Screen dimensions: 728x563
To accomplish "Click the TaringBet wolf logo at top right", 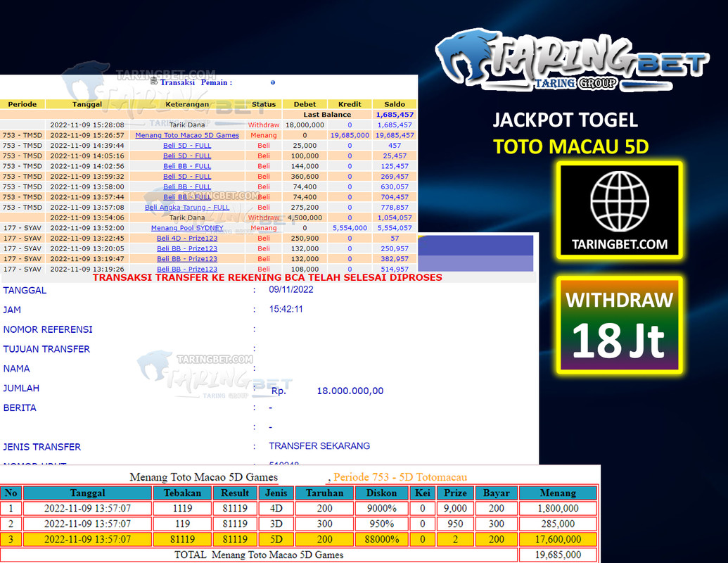I will coord(572,61).
